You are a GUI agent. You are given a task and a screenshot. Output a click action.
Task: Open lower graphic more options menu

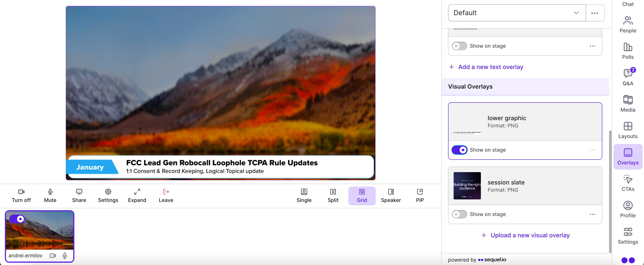(592, 150)
